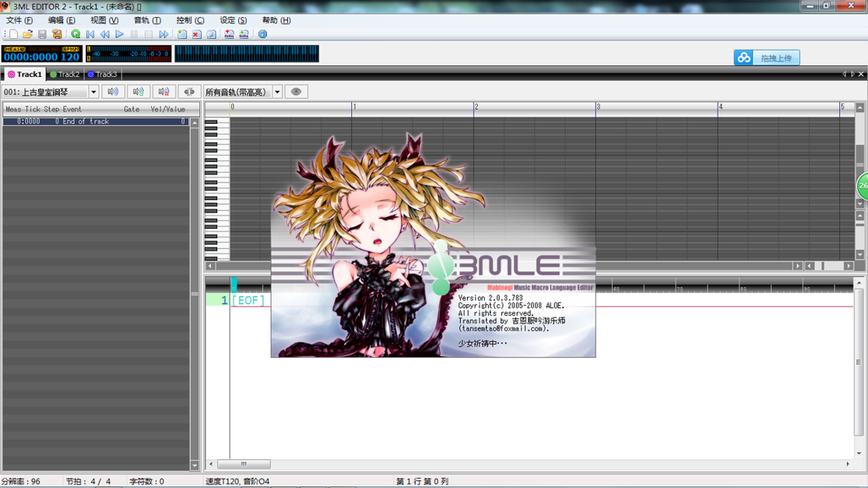The image size is (868, 488).
Task: Toggle the red speaker mute button
Action: click(163, 92)
